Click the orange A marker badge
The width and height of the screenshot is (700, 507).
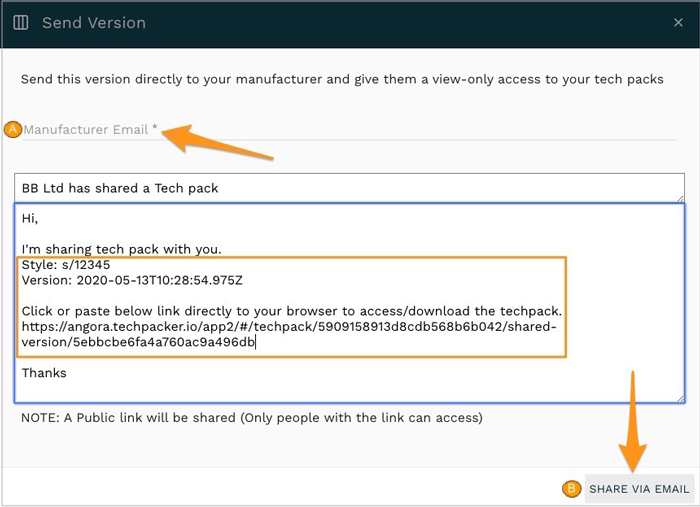[13, 129]
